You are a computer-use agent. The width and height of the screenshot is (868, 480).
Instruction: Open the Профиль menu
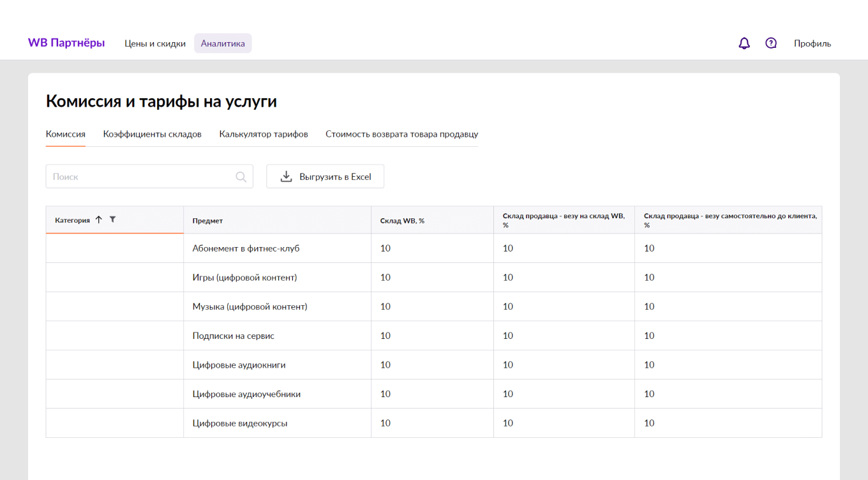tap(812, 43)
